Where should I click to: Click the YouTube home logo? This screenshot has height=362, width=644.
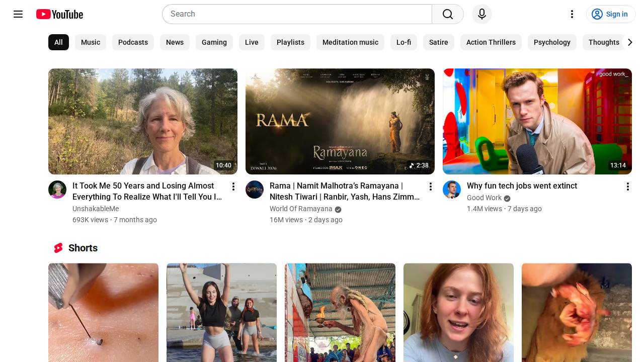tap(59, 14)
